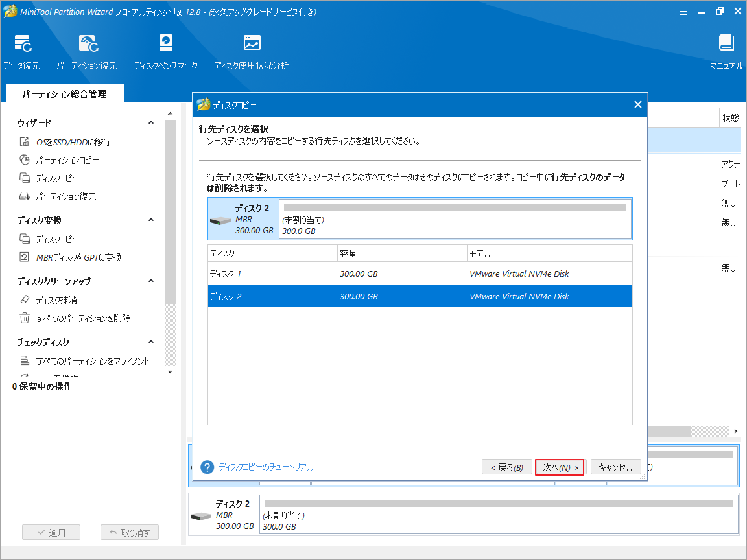Click the キャンセル button
Screen dimensions: 747x560
pyautogui.click(x=615, y=467)
